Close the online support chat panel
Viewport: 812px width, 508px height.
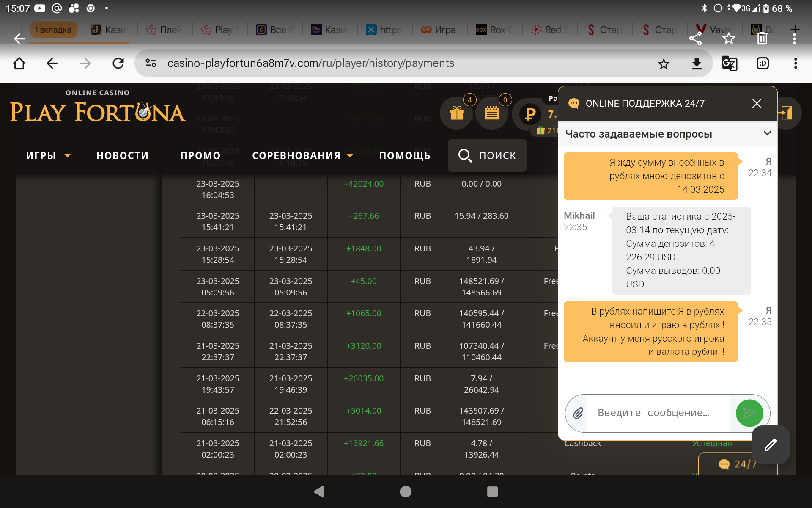pyautogui.click(x=757, y=103)
